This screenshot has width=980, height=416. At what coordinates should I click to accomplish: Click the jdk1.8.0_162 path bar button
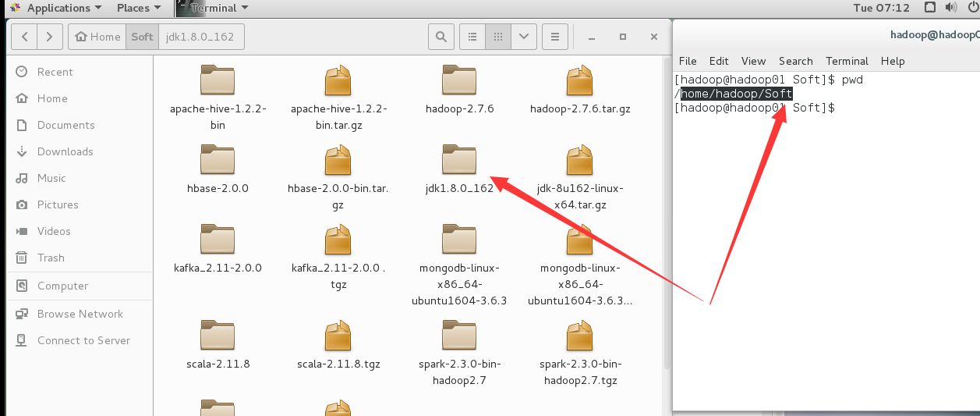click(x=201, y=36)
